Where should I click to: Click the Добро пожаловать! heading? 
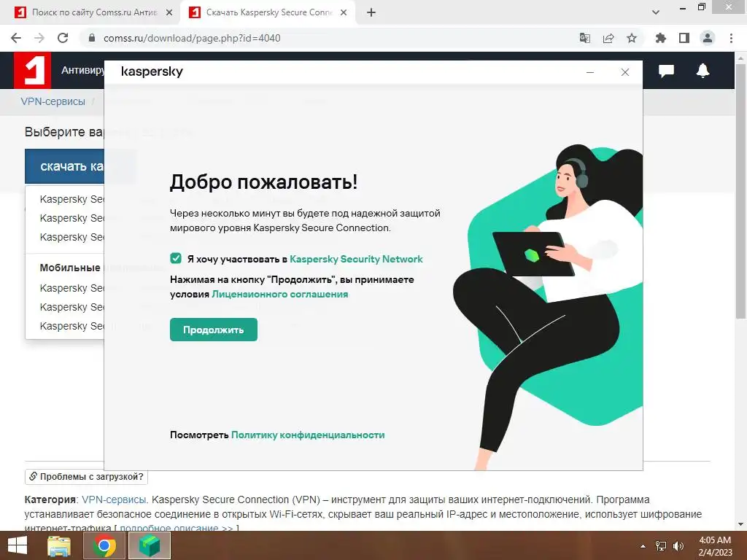tap(263, 182)
